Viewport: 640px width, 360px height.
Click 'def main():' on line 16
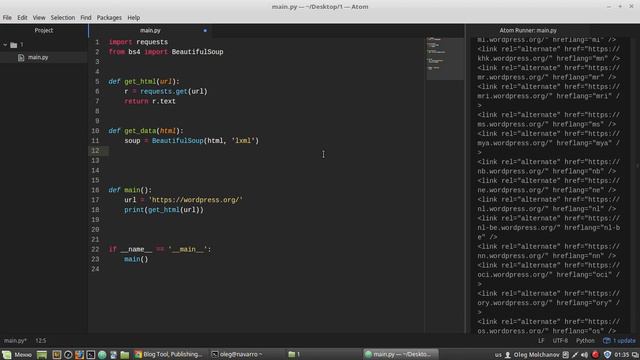[x=130, y=190]
